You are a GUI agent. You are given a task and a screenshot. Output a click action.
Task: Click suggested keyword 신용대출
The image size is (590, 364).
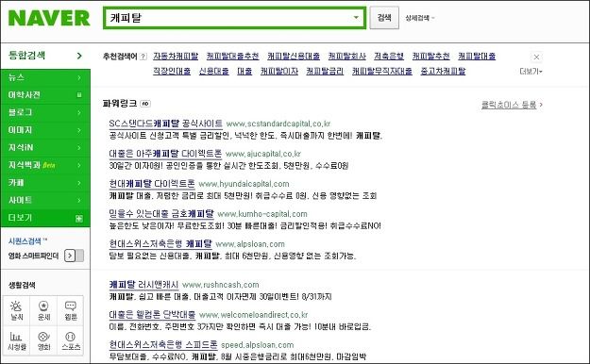click(x=213, y=71)
